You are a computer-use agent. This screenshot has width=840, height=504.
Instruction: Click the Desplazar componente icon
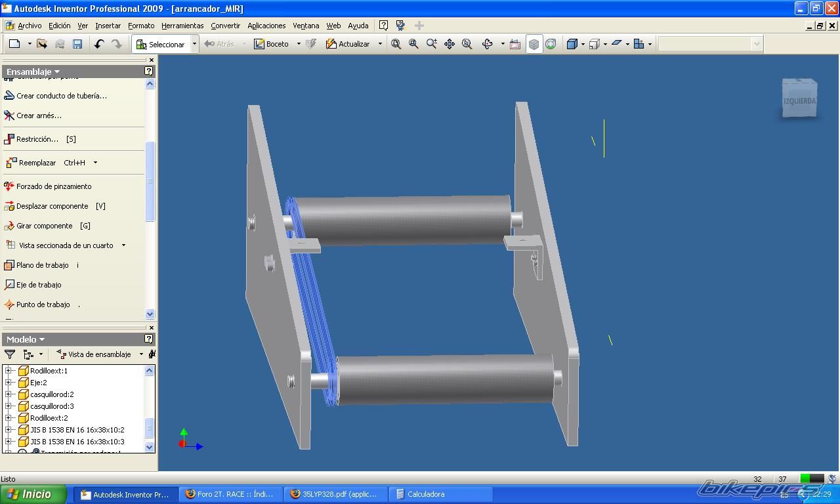click(9, 206)
